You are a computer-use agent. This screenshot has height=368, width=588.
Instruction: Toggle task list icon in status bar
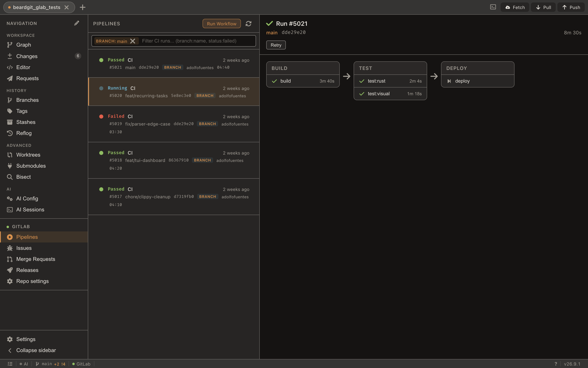[x=10, y=364]
